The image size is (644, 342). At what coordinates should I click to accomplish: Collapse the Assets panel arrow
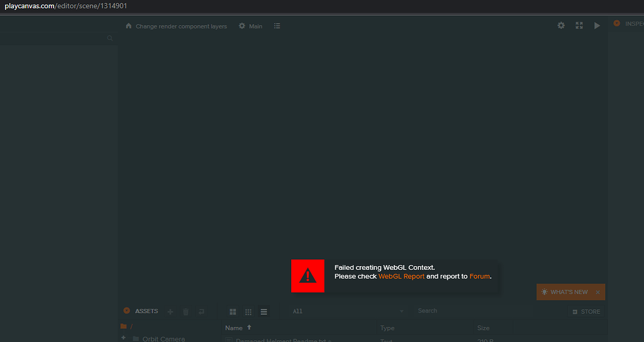coord(127,311)
